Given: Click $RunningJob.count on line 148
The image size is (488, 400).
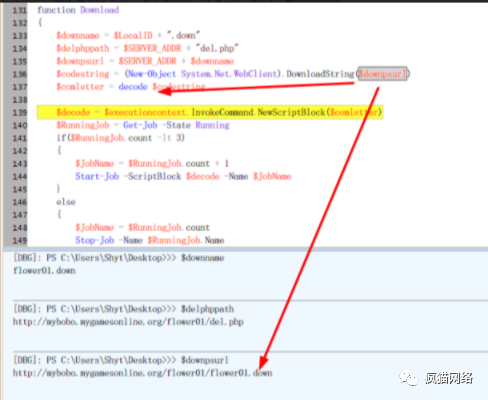Looking at the screenshot, I should (169, 228).
